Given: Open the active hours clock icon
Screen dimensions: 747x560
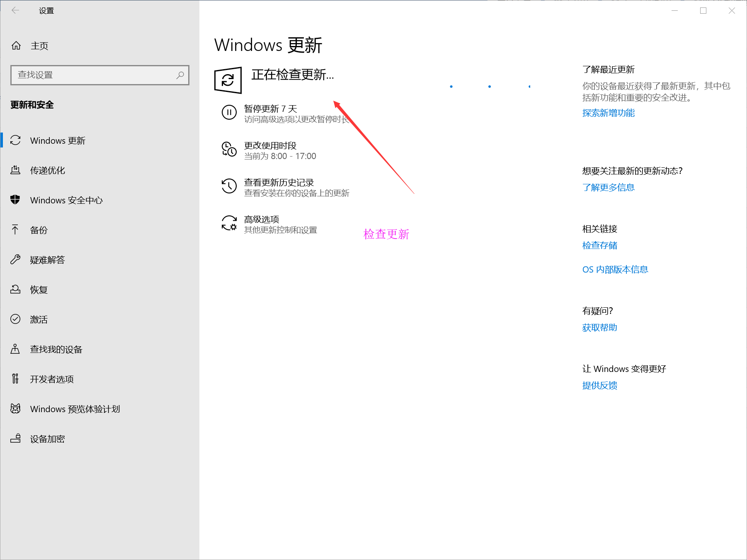Looking at the screenshot, I should pyautogui.click(x=229, y=150).
